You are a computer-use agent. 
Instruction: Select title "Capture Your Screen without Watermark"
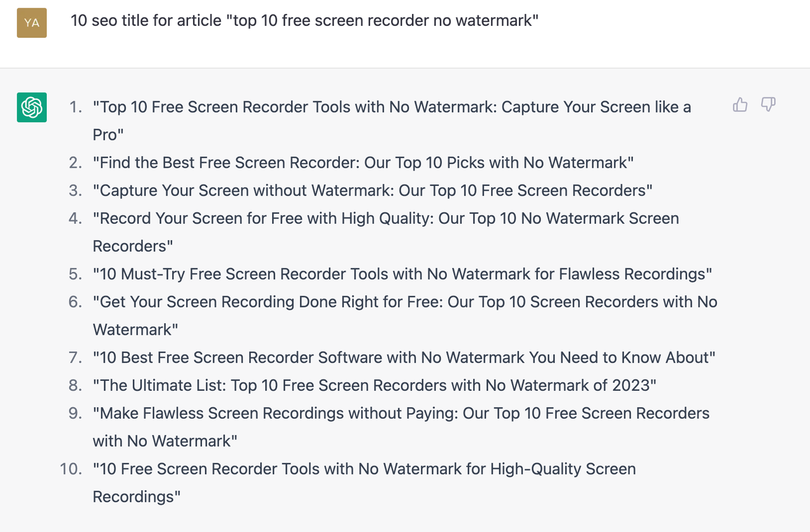coord(373,190)
